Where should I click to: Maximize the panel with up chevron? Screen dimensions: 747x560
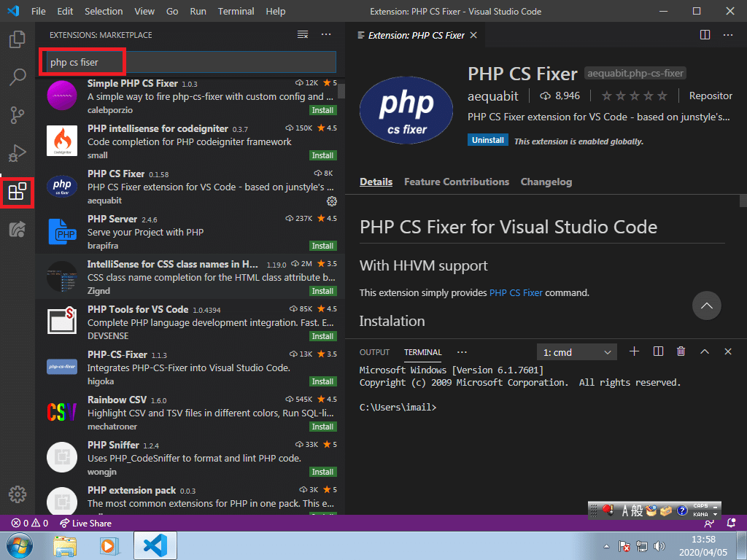tap(705, 351)
